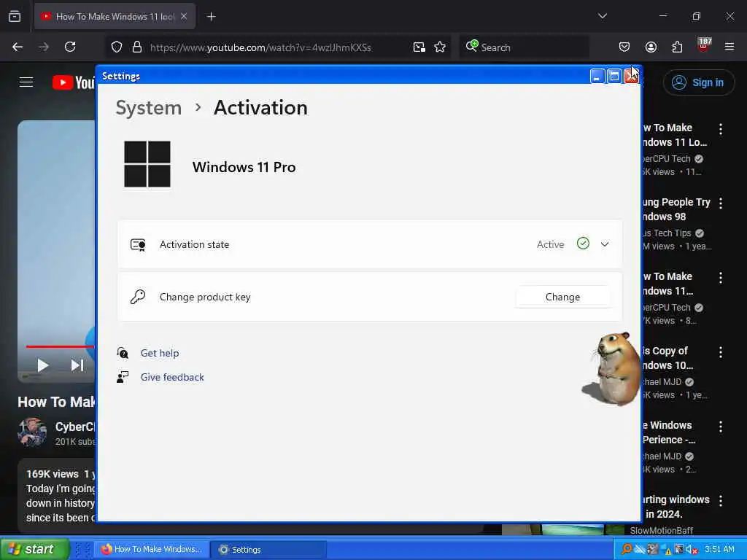Go back to System in breadcrumb
The height and width of the screenshot is (560, 747).
(x=149, y=108)
